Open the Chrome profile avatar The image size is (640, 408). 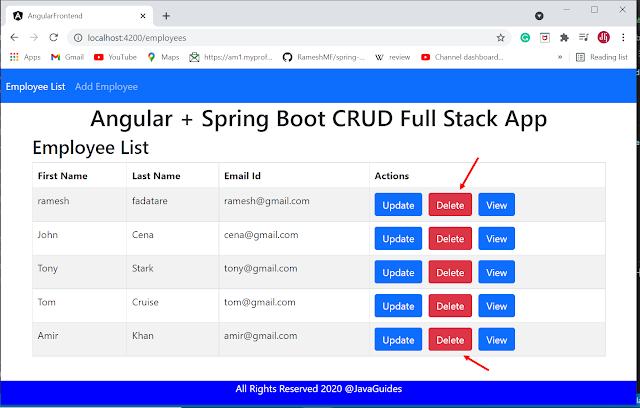coord(604,38)
